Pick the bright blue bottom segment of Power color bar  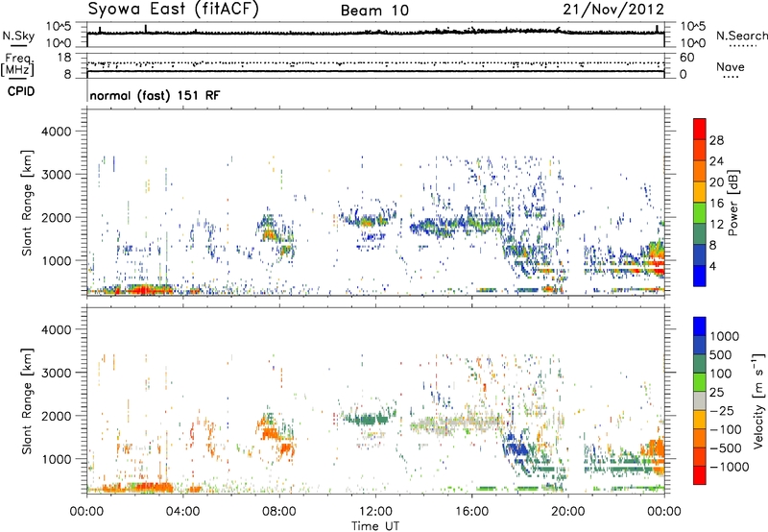click(x=700, y=277)
